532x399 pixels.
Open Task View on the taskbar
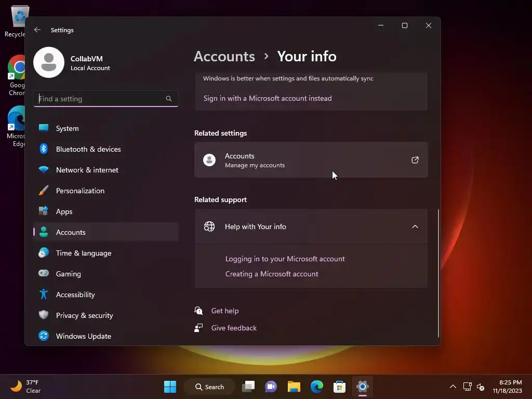[248, 387]
